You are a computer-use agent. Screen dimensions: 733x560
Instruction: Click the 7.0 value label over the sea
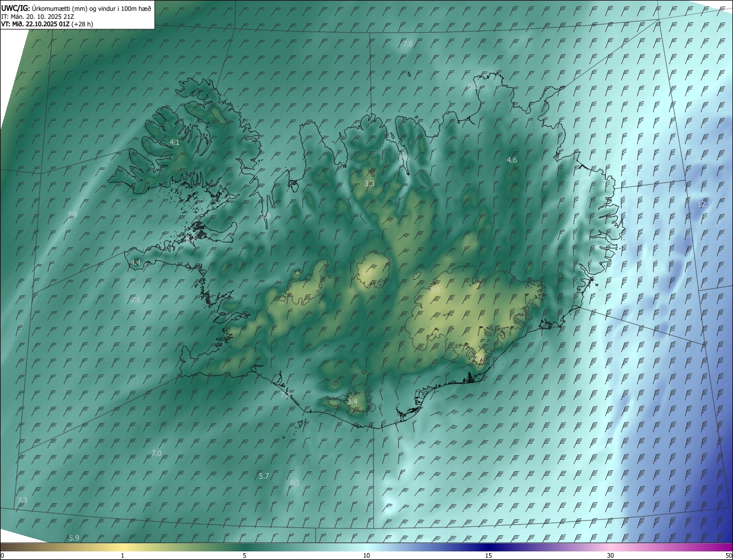(x=156, y=453)
